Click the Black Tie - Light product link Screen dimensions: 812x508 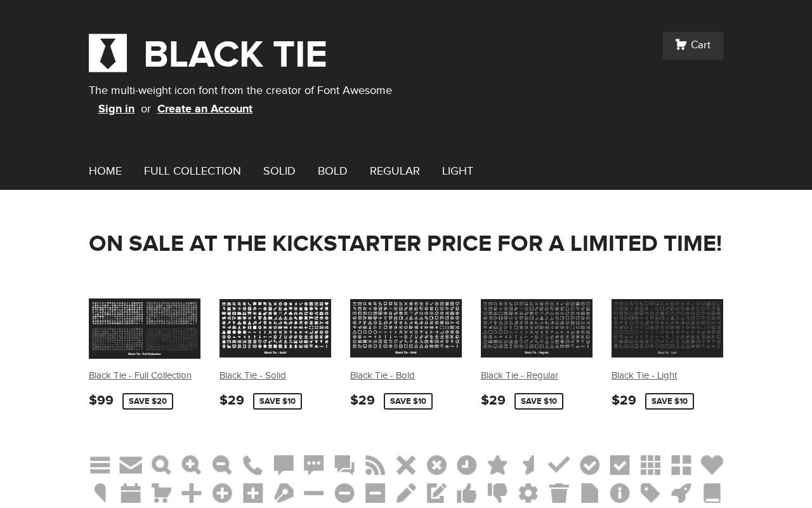(644, 375)
